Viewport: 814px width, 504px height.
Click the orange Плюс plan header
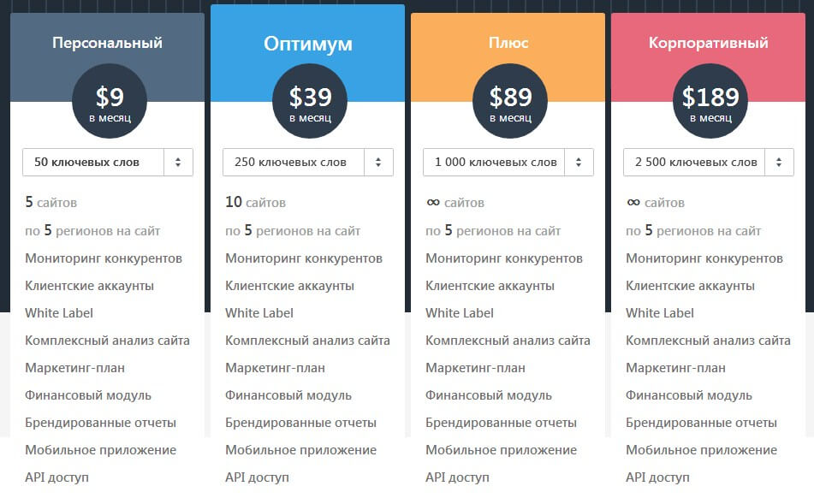coord(508,43)
